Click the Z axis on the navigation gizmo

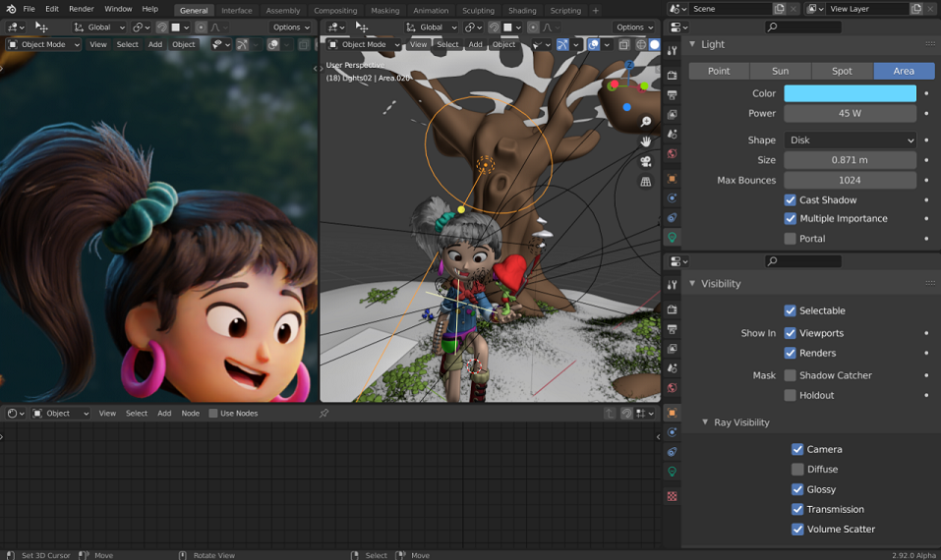tap(629, 65)
